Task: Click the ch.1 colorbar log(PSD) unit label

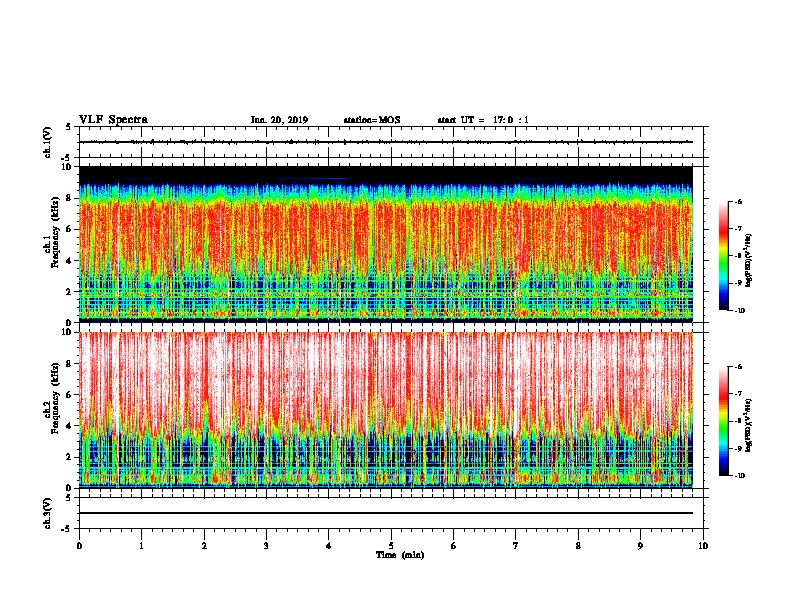Action: pos(748,261)
